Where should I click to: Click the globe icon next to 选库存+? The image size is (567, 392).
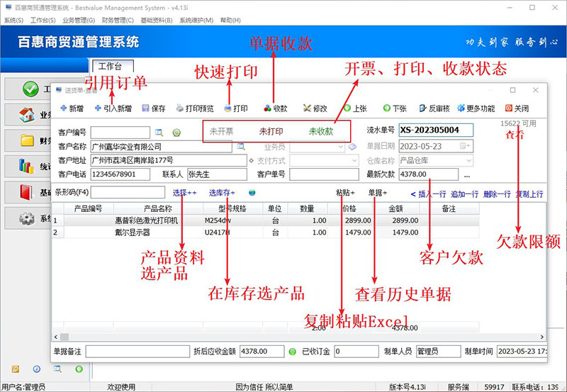[252, 192]
